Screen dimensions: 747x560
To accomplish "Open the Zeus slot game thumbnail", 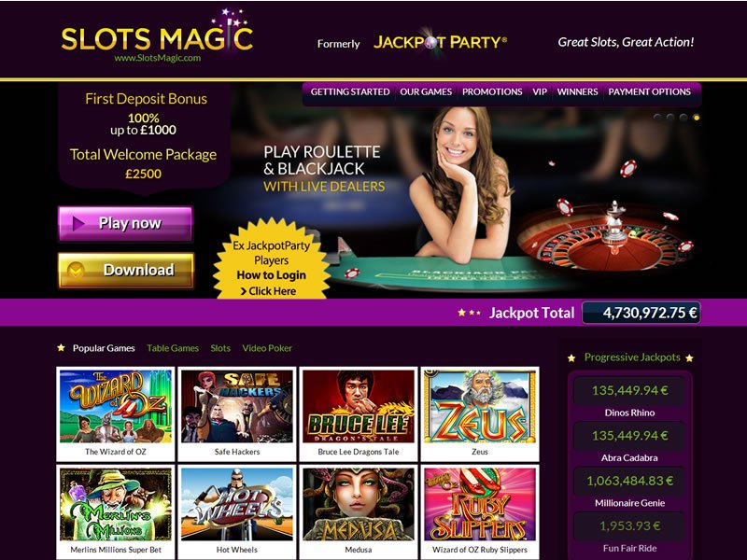I will [480, 413].
